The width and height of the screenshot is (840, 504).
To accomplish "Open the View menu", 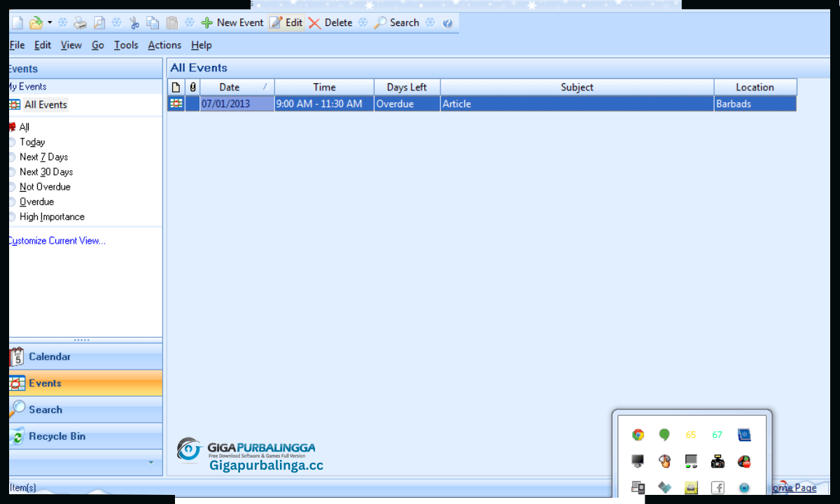I will 71,45.
